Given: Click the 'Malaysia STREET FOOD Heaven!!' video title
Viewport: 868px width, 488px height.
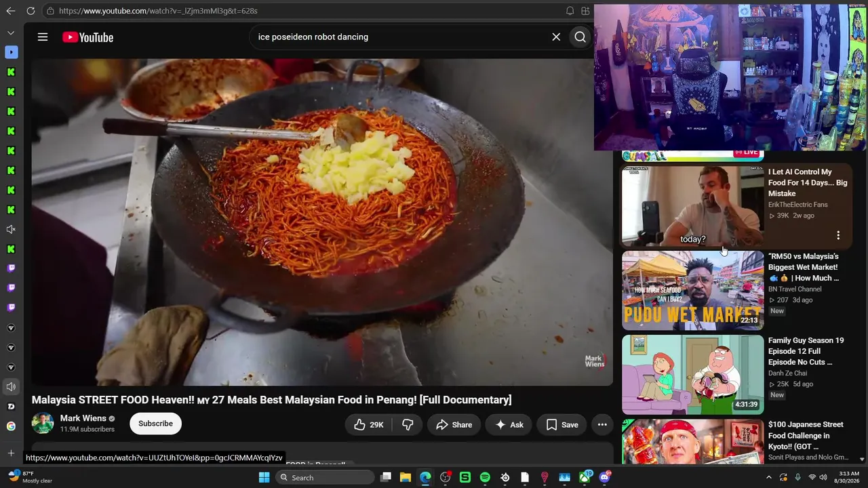Looking at the screenshot, I should pos(272,400).
